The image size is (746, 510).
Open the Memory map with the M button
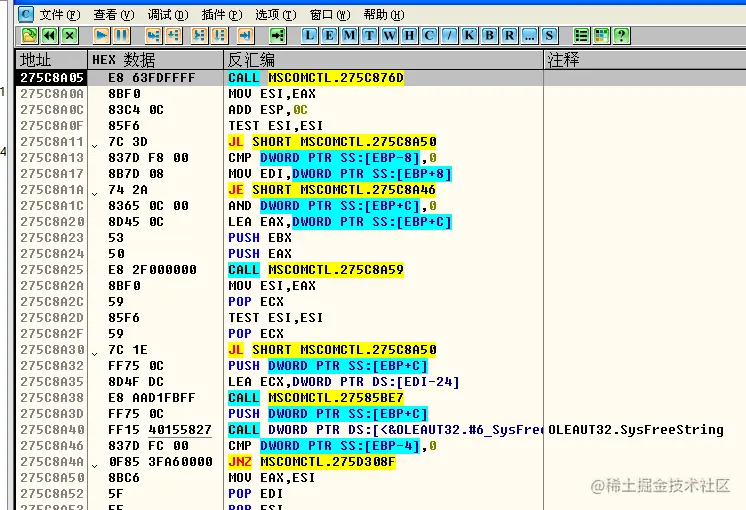point(349,36)
